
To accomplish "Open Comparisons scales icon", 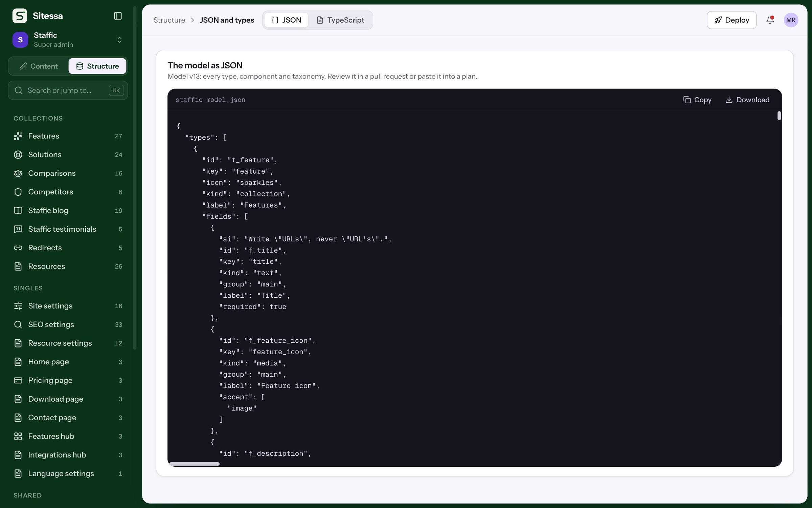I will [x=18, y=173].
